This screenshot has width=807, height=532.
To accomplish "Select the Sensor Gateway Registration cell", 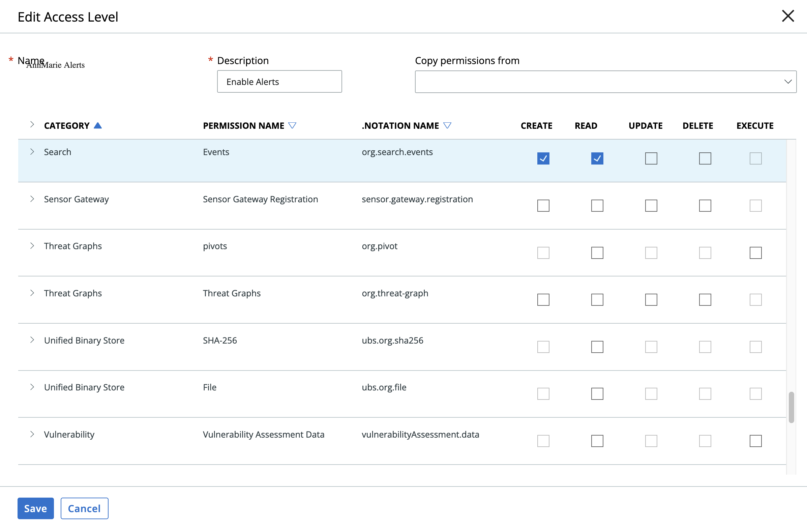I will point(260,199).
